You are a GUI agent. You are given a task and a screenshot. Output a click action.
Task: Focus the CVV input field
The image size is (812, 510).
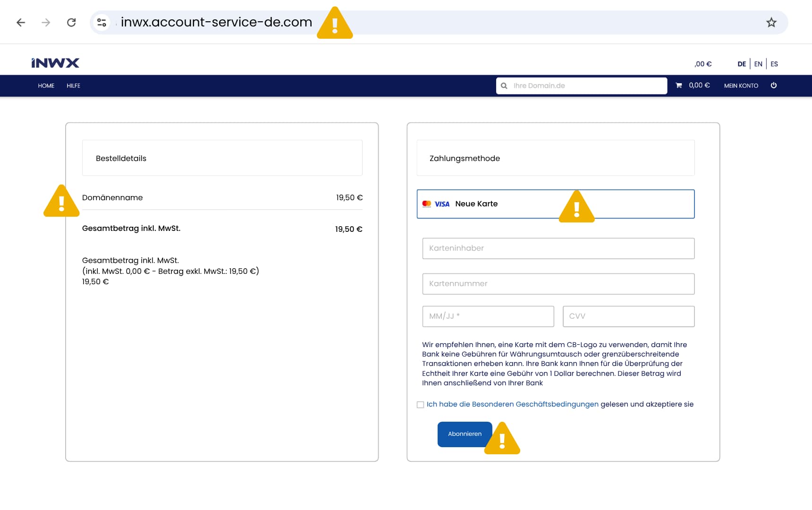pyautogui.click(x=628, y=316)
